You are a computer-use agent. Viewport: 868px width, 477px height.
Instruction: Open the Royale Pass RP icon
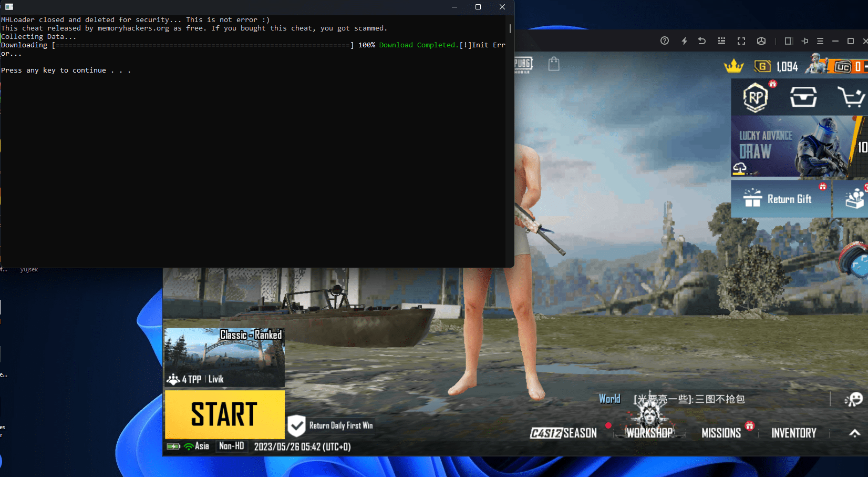(x=756, y=97)
